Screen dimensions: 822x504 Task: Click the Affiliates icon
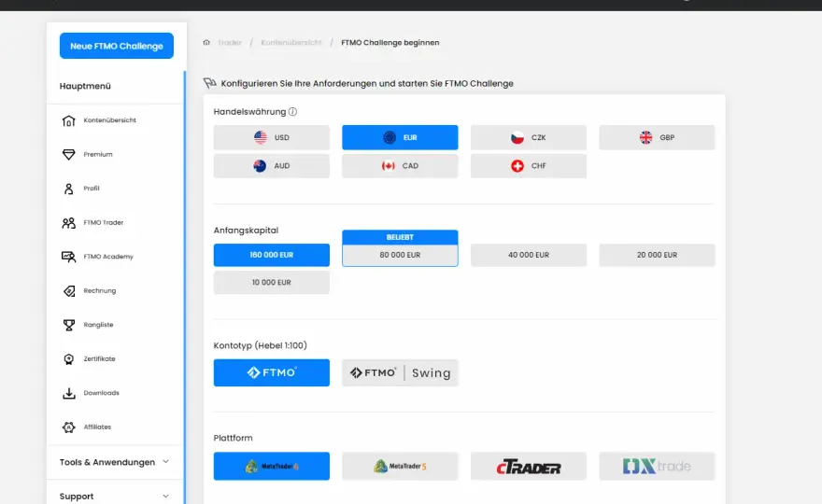[x=69, y=427]
